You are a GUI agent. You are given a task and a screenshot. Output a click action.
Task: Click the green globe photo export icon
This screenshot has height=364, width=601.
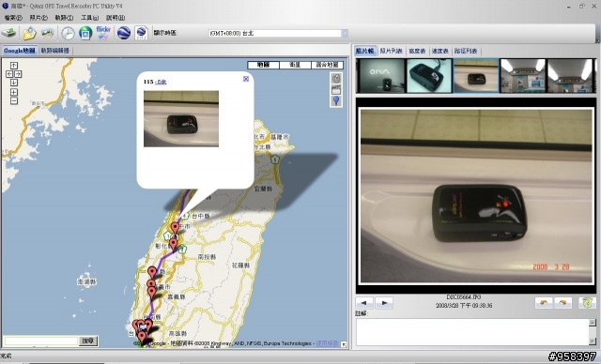point(85,33)
